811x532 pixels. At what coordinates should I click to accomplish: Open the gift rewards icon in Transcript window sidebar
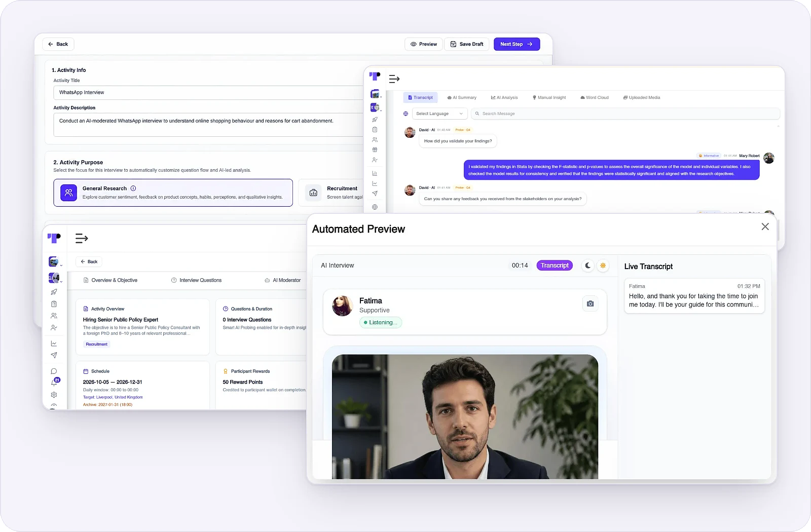[x=375, y=149]
